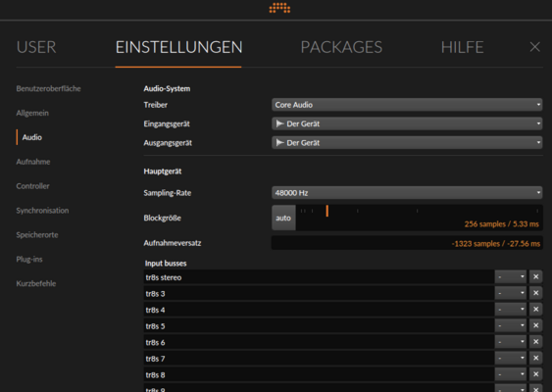Remove the tr8s 8 input bus
Image resolution: width=552 pixels, height=392 pixels.
tap(535, 374)
